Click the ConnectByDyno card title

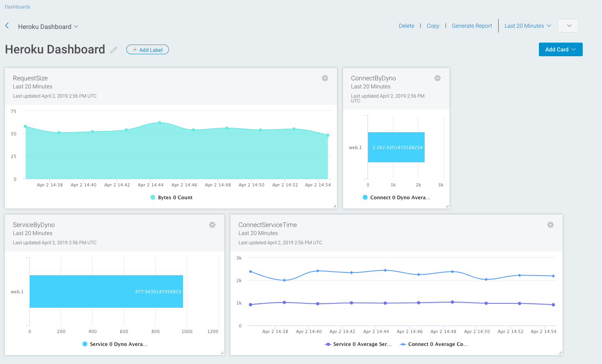point(373,78)
